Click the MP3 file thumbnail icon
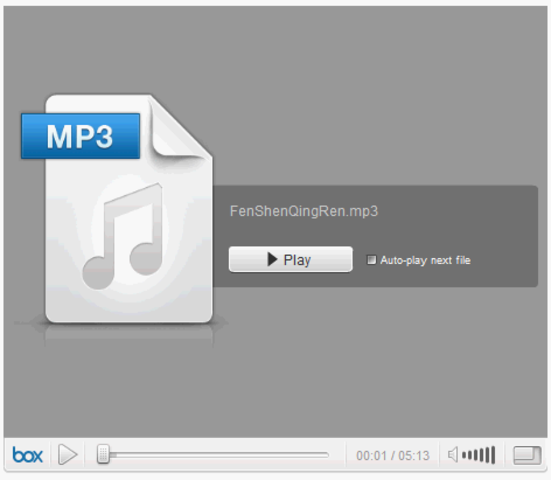Image resolution: width=551 pixels, height=480 pixels. [x=118, y=209]
